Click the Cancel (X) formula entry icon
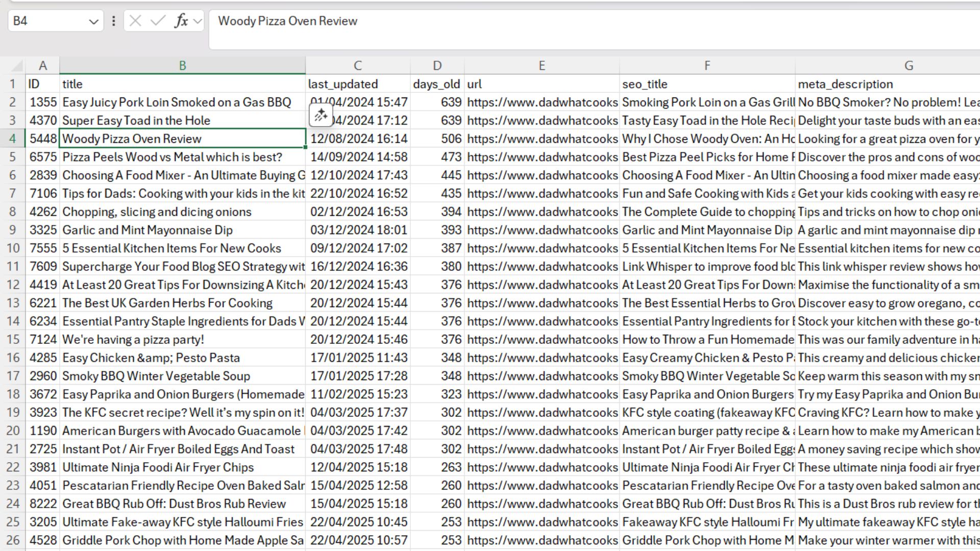The height and width of the screenshot is (551, 980). 135,21
